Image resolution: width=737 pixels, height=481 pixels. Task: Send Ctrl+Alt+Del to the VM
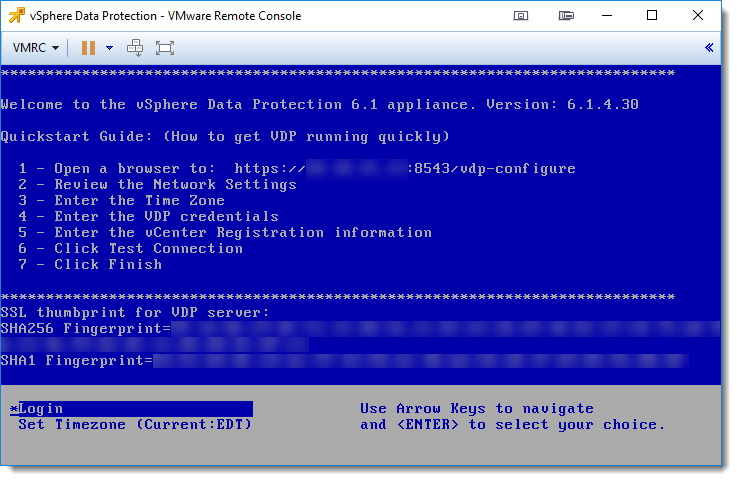tap(135, 48)
